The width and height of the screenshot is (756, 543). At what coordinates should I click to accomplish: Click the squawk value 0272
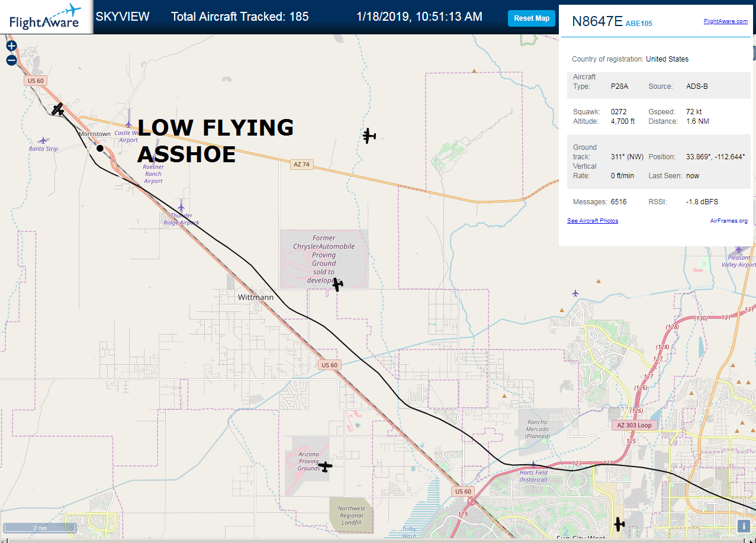coord(619,112)
